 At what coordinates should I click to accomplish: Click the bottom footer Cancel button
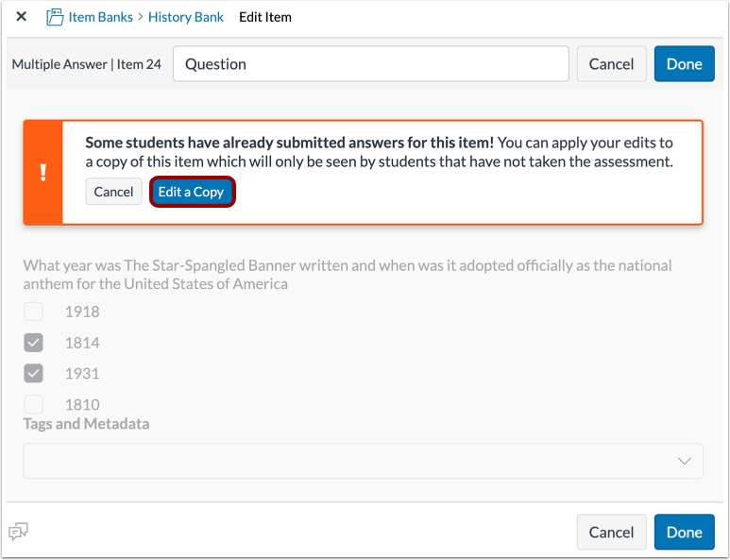point(611,532)
